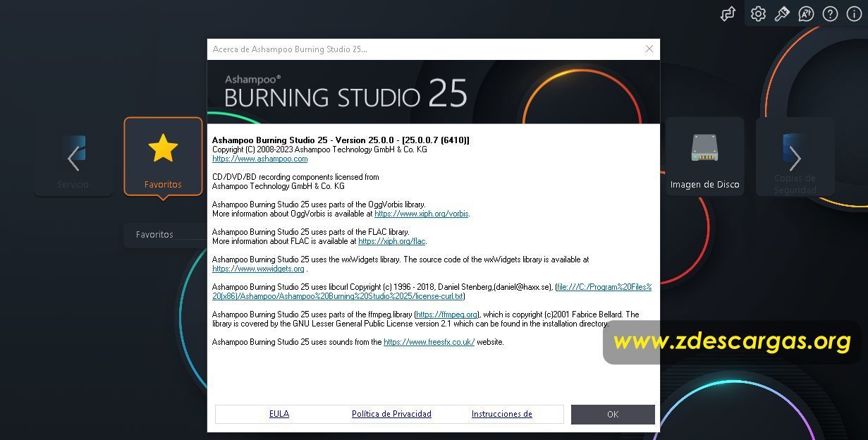
Task: Open the https://www.freesfx.co.uk/ link
Action: tap(429, 342)
